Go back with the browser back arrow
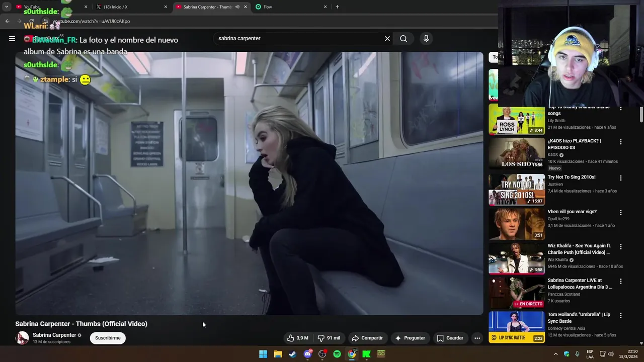The width and height of the screenshot is (644, 362). point(7,21)
